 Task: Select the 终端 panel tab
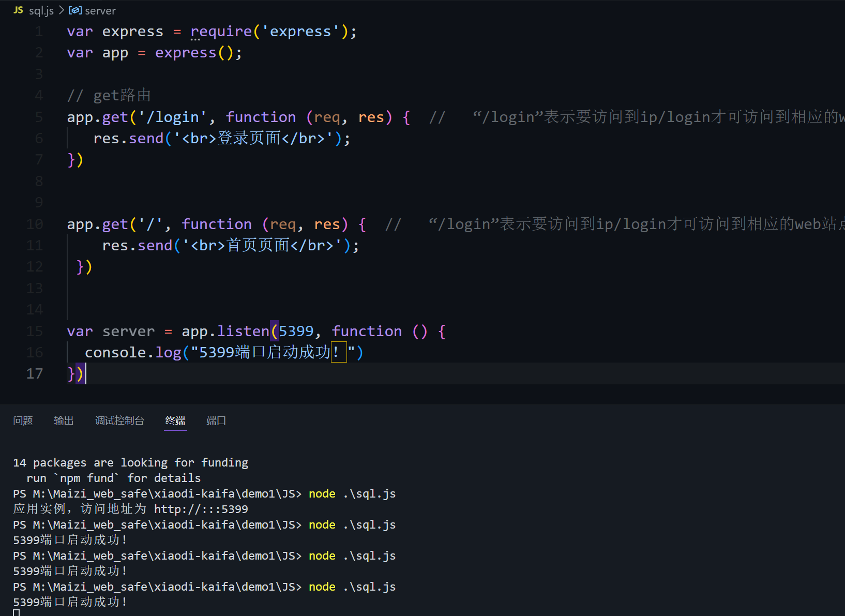tap(175, 420)
